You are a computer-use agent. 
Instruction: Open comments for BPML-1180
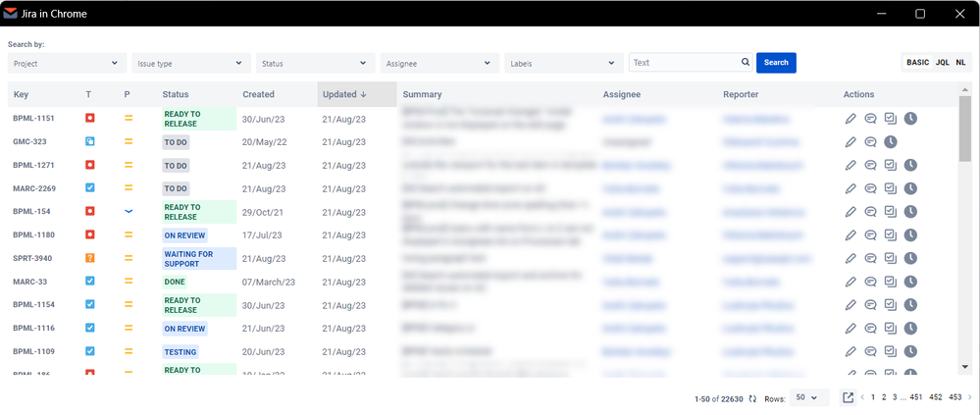(870, 235)
